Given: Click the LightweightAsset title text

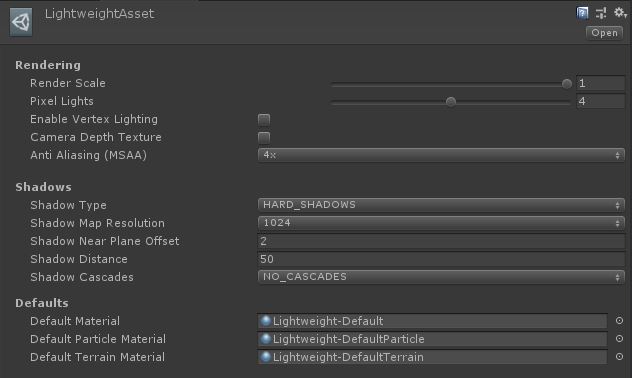Looking at the screenshot, I should (x=99, y=14).
